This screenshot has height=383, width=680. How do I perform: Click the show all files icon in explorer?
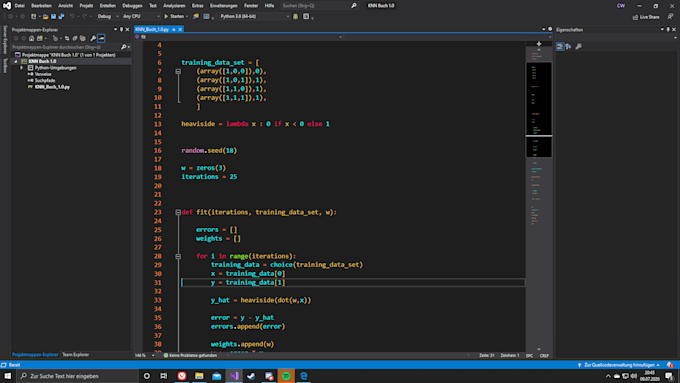point(82,38)
